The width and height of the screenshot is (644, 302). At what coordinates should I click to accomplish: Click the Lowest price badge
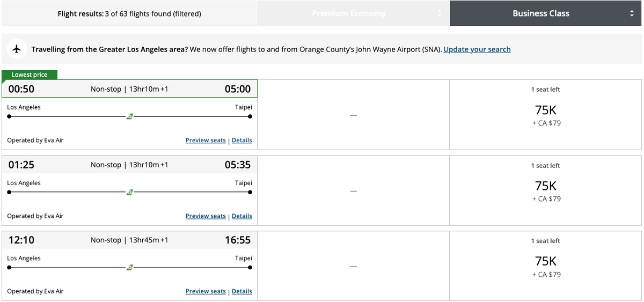(x=30, y=75)
